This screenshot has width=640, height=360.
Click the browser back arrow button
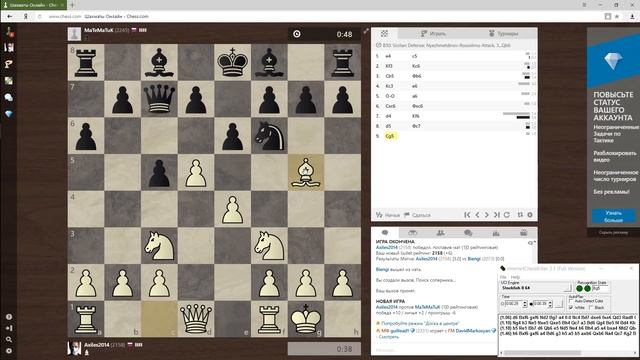(9, 16)
